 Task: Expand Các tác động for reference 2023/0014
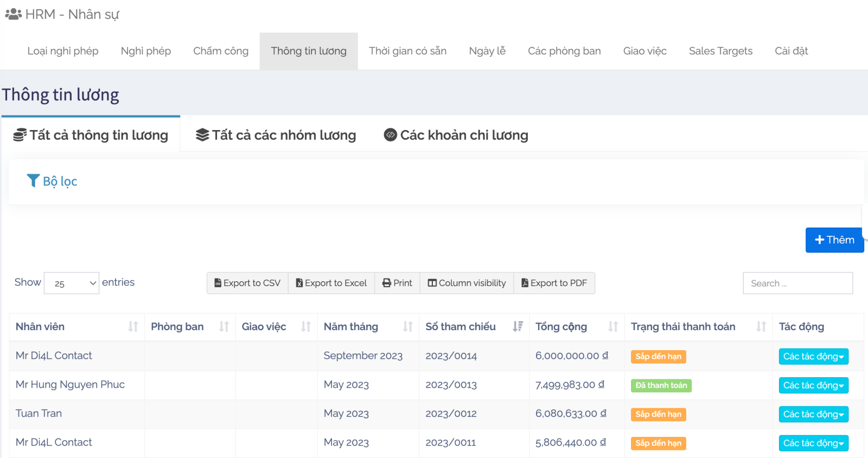pyautogui.click(x=813, y=356)
